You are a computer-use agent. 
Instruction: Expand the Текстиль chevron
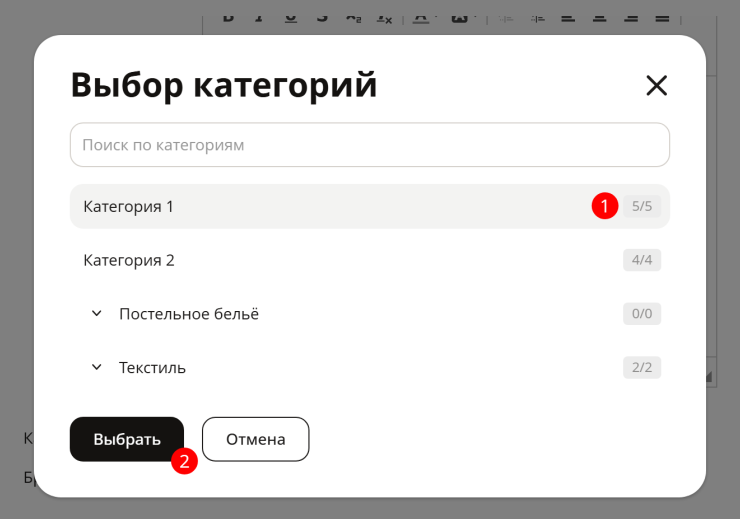[x=97, y=367]
